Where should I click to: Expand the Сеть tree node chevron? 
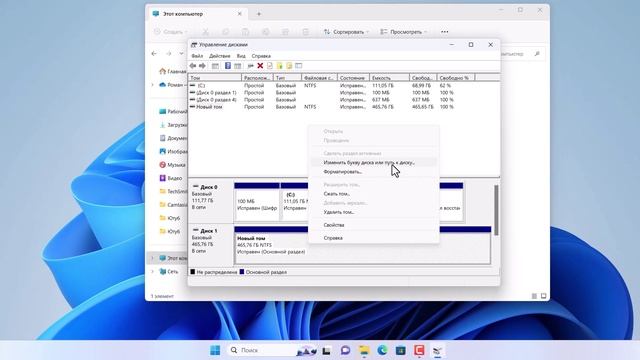153,271
